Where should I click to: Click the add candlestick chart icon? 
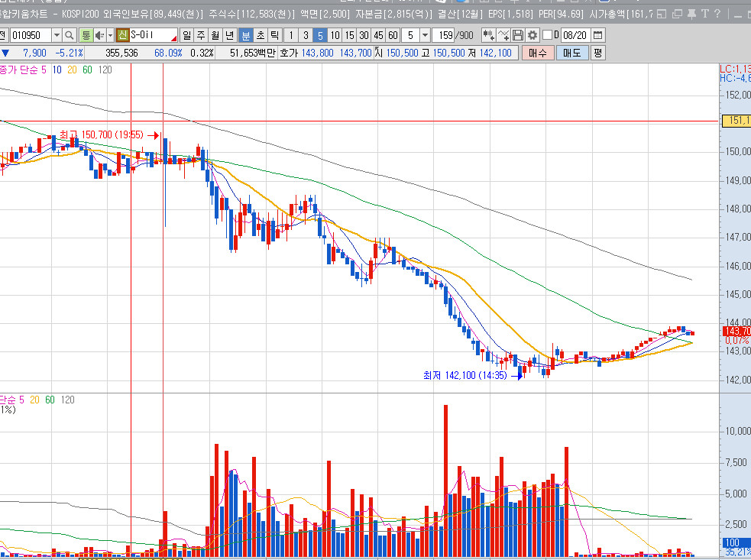(x=488, y=35)
